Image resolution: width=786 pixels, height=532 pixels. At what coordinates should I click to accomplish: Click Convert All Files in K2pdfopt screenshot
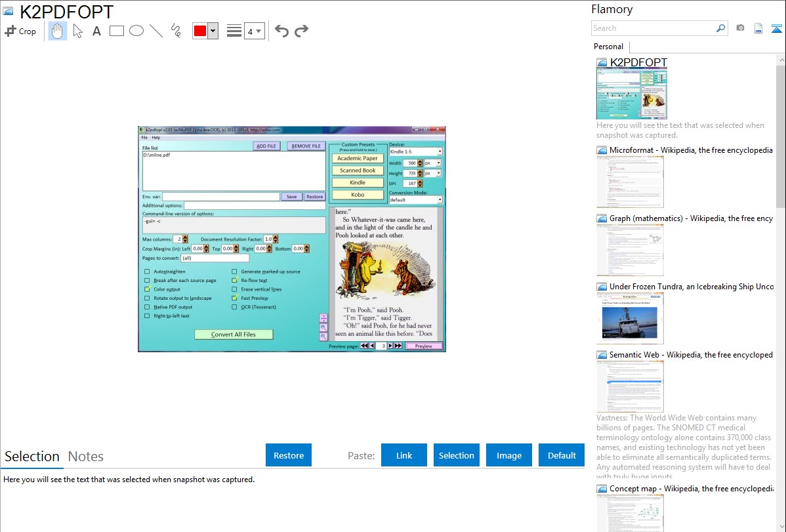[x=234, y=335]
